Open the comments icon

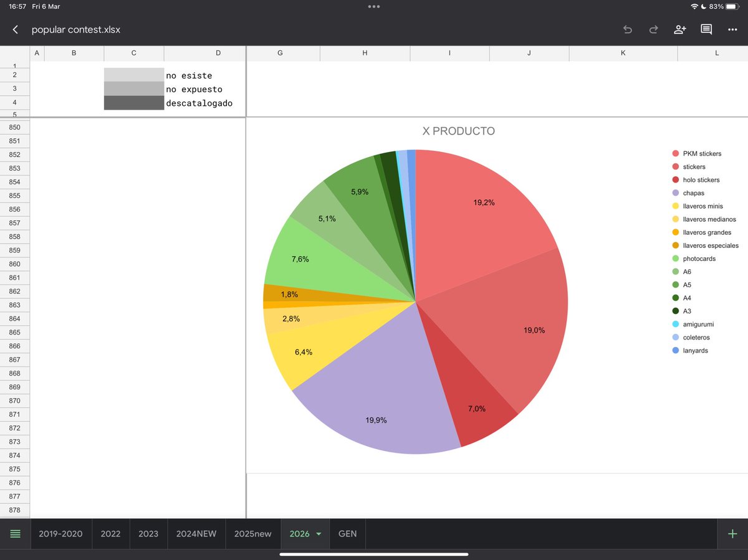pyautogui.click(x=706, y=29)
